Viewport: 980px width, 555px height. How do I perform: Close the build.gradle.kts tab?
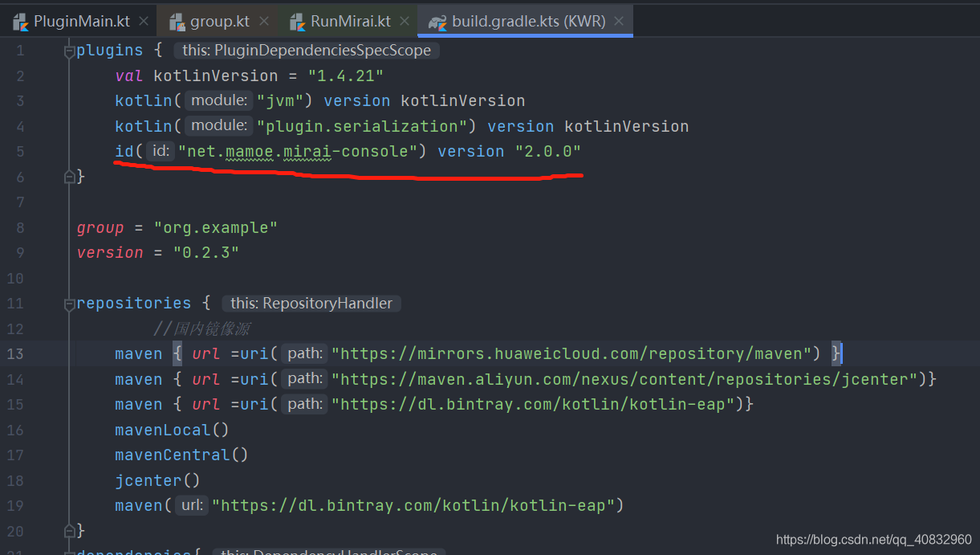click(x=619, y=21)
